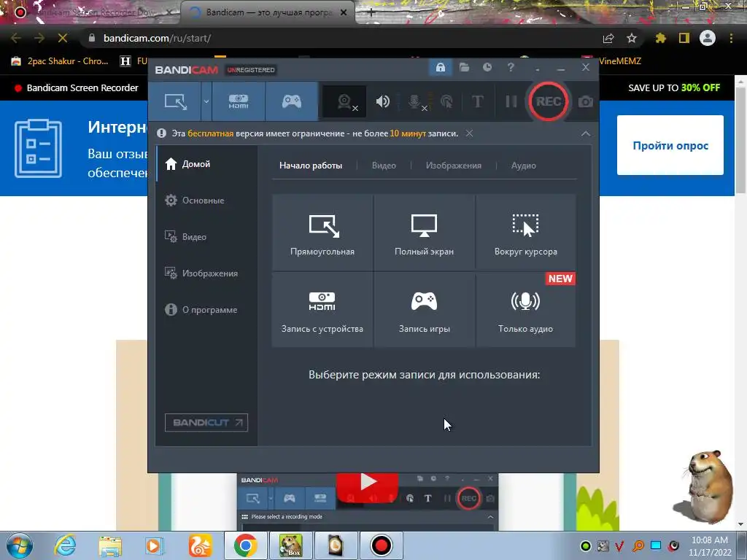Open Windows Explorer from the taskbar
Viewport: 747px width, 560px height.
[x=110, y=545]
